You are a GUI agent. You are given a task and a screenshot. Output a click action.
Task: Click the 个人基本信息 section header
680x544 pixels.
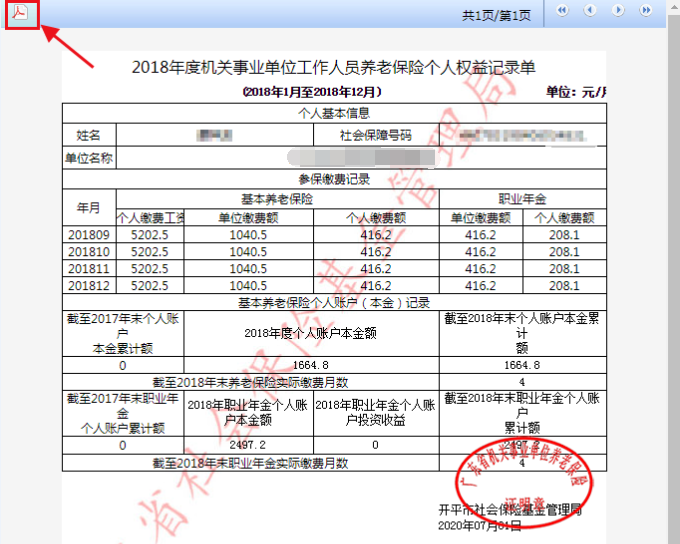pos(334,113)
